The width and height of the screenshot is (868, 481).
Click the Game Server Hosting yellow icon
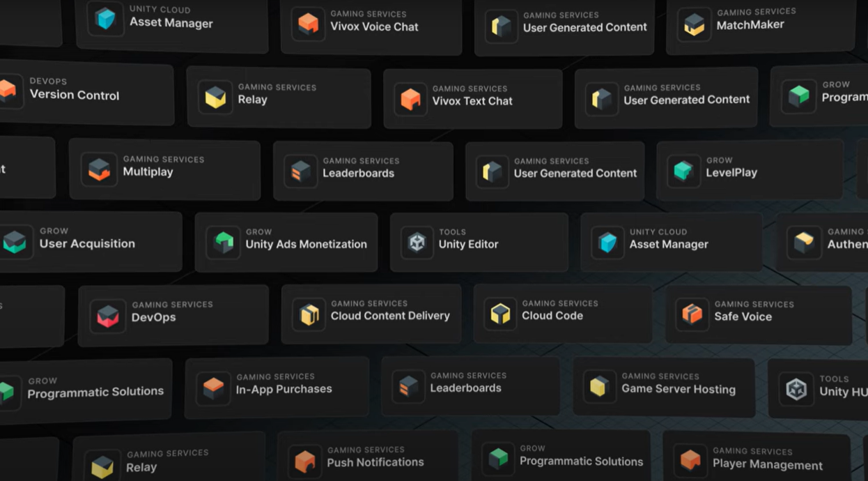[599, 386]
